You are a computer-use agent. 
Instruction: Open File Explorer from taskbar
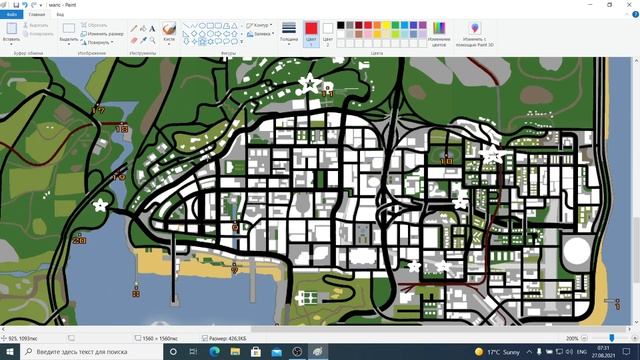pyautogui.click(x=235, y=351)
